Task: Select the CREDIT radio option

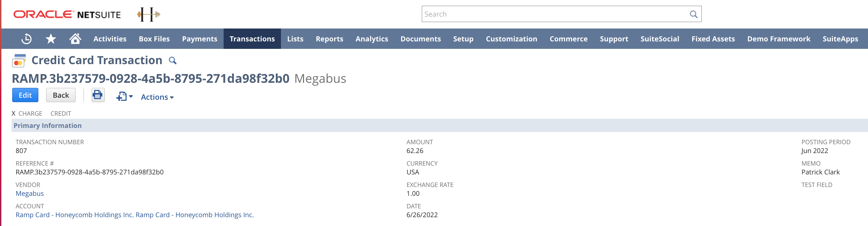Action: 61,114
